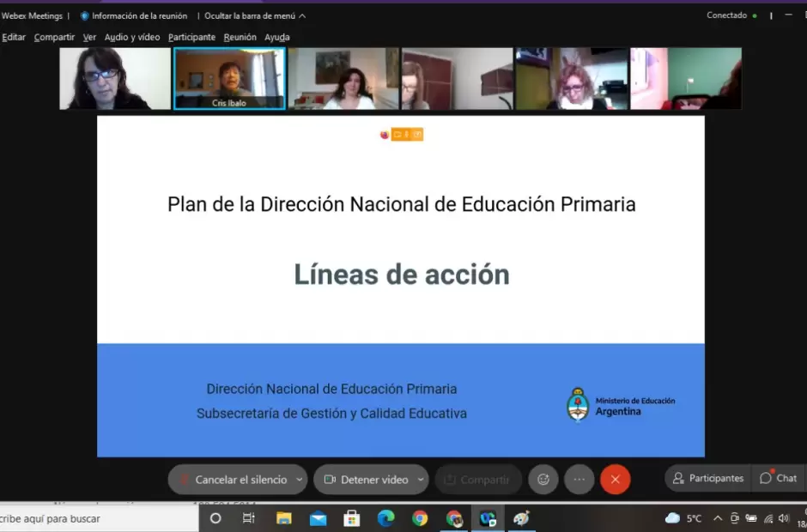The width and height of the screenshot is (807, 532).
Task: Select Cris Ibalo's video thumbnail
Action: pos(229,78)
